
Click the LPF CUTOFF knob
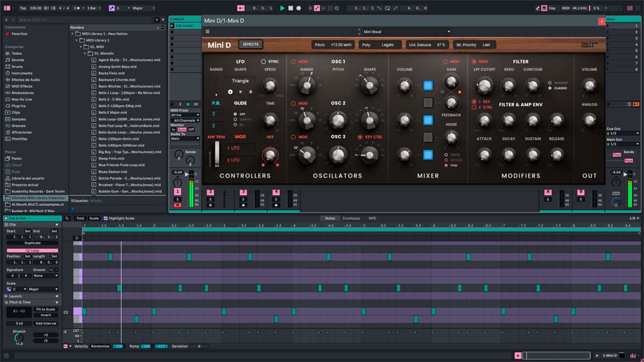(x=484, y=85)
